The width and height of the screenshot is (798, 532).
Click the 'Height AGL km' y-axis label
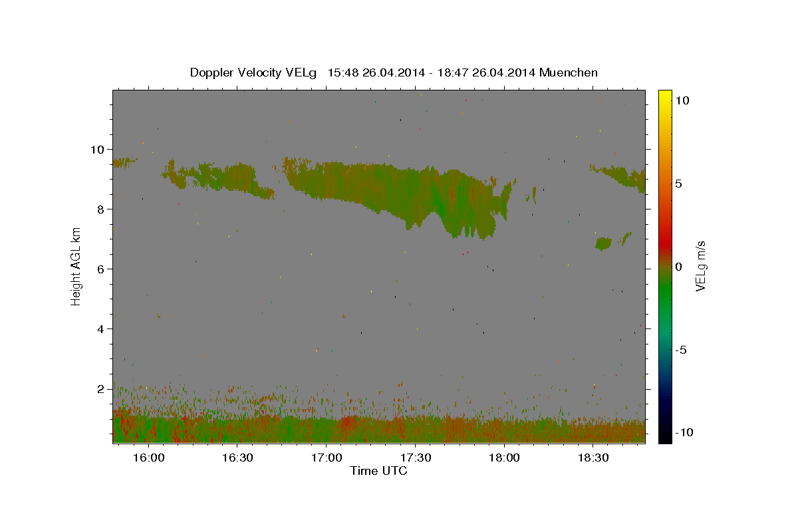click(x=76, y=266)
